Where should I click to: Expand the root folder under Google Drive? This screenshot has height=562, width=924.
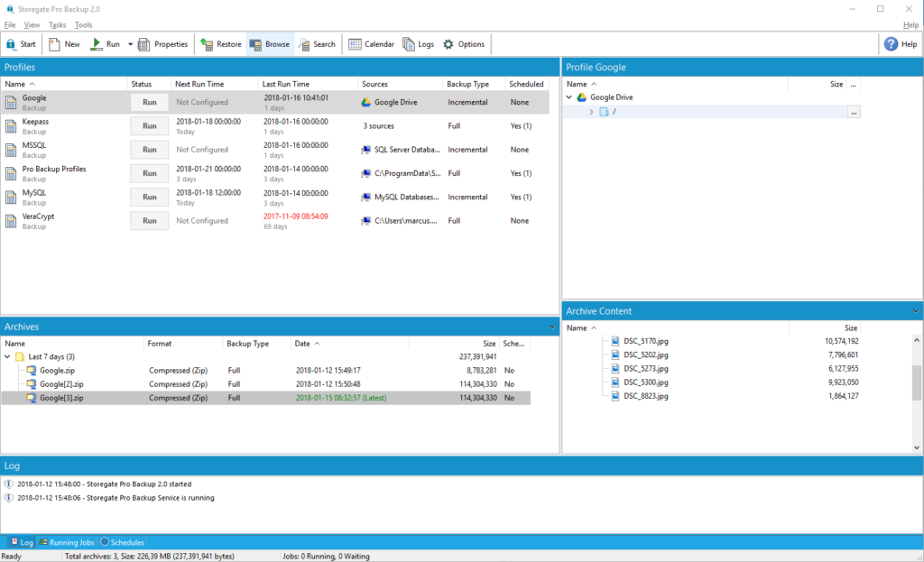pyautogui.click(x=591, y=112)
